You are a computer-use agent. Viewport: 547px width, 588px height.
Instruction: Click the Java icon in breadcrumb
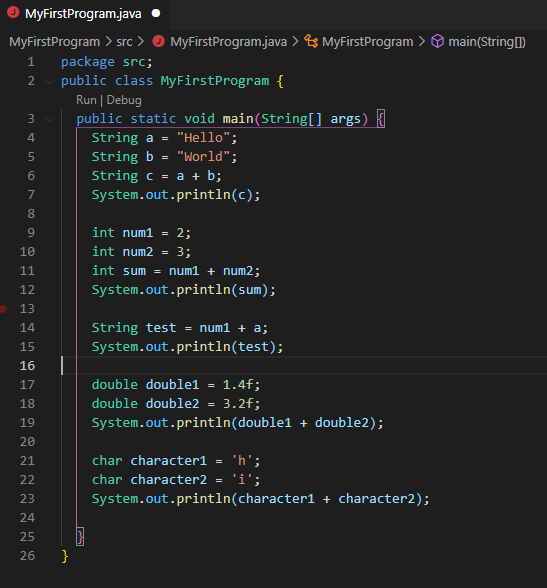pos(158,41)
